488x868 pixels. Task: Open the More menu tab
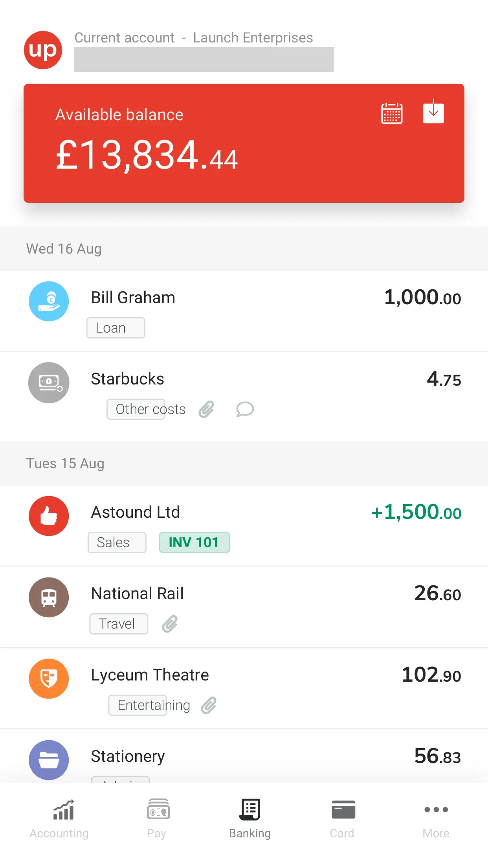(x=436, y=818)
